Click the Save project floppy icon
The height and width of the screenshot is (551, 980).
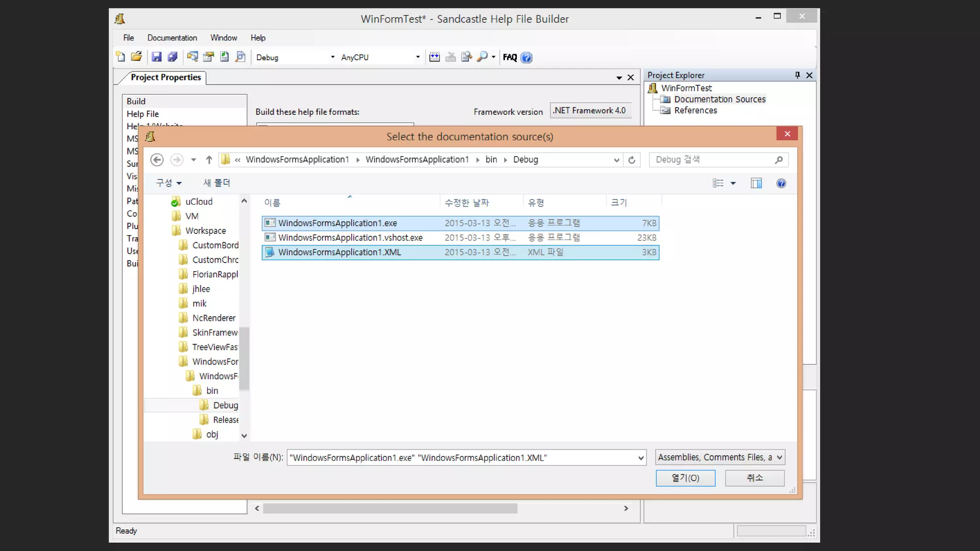(x=156, y=57)
